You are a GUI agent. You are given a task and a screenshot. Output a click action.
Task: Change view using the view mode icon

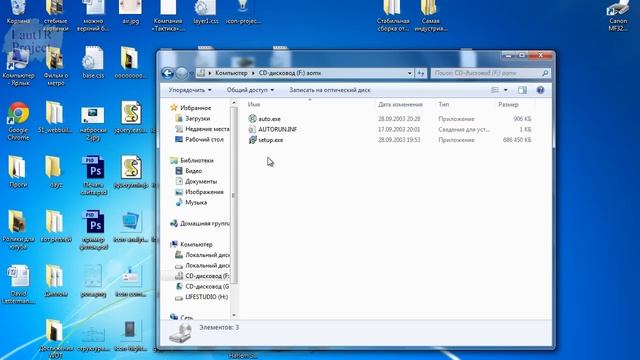pyautogui.click(x=495, y=90)
